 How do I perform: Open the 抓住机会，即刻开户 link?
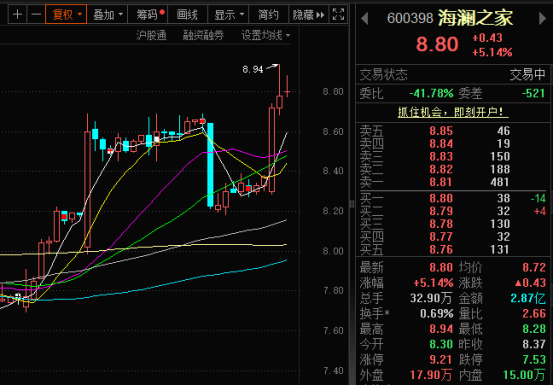[453, 112]
